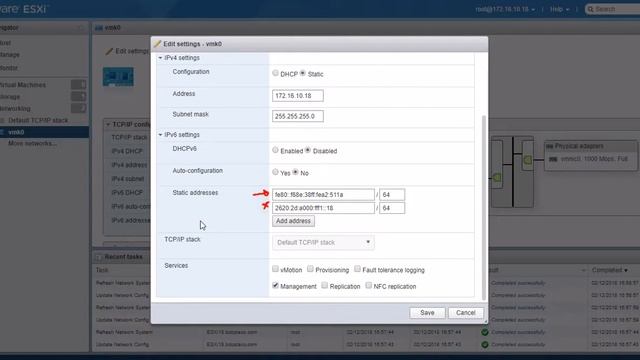Save the vmk0 settings
The width and height of the screenshot is (640, 360).
(x=427, y=313)
